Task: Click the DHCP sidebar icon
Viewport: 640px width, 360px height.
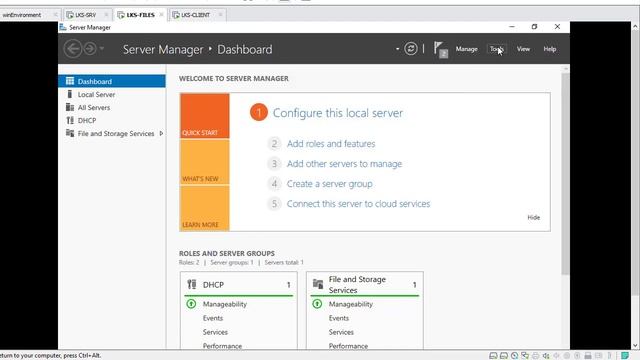Action: point(70,120)
